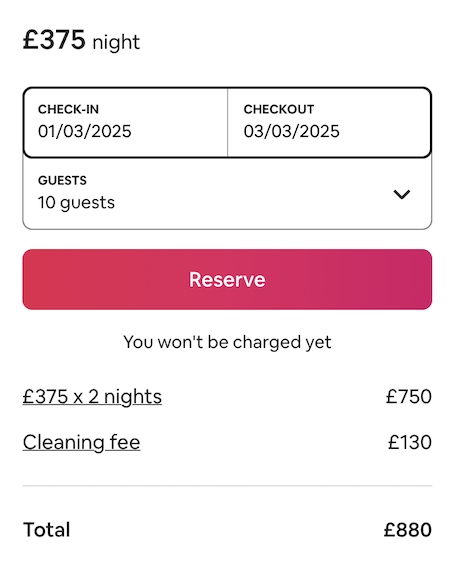454x564 pixels.
Task: Click the £375 nightly price heading
Action: pos(54,40)
